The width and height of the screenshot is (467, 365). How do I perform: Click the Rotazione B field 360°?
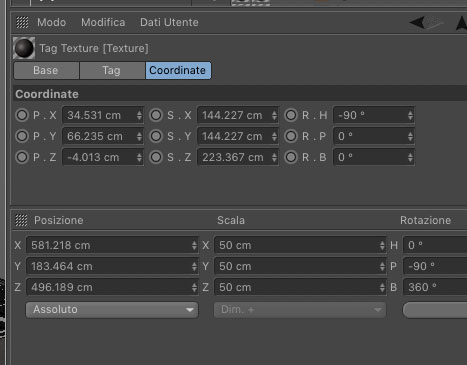[435, 287]
